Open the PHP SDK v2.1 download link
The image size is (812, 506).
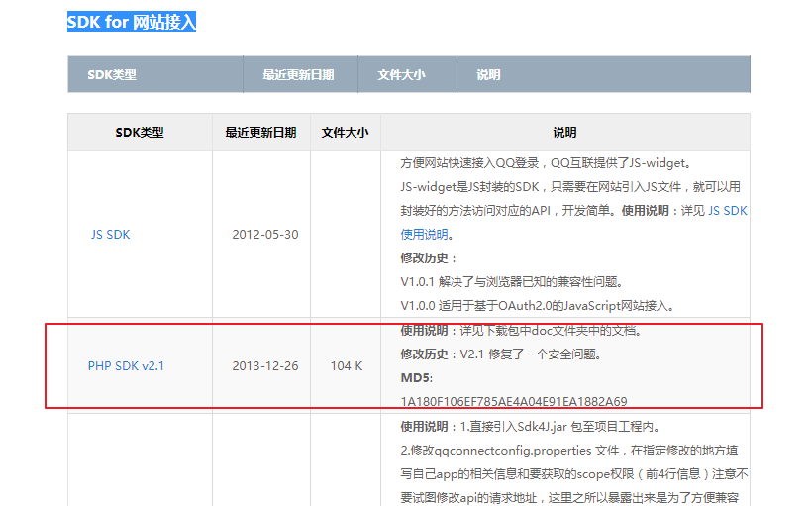point(126,366)
